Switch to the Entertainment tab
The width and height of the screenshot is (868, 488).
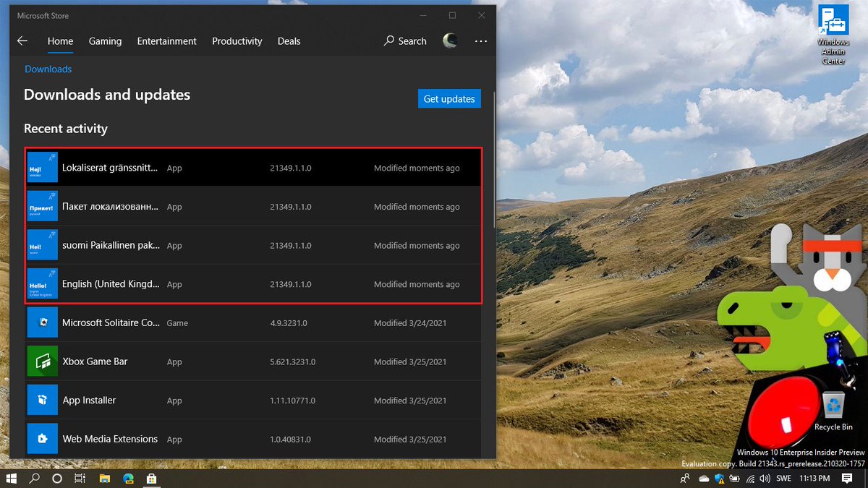166,41
